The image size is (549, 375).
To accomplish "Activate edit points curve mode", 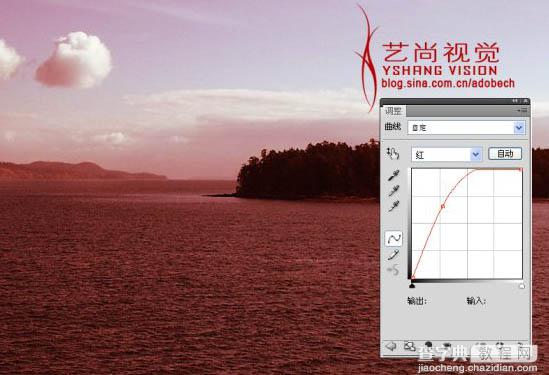I will coord(394,239).
